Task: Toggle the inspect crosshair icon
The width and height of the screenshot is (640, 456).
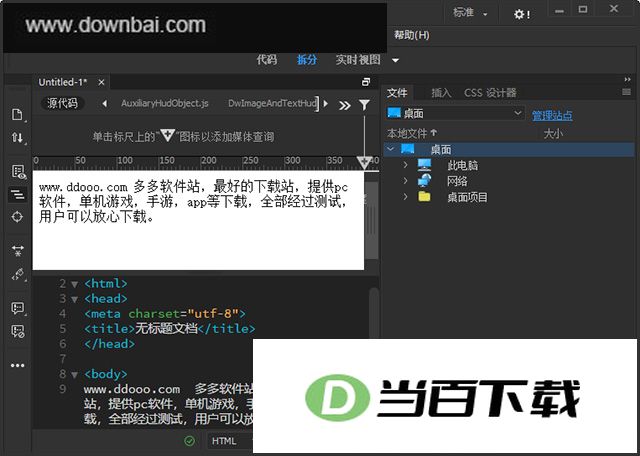Action: click(x=17, y=217)
